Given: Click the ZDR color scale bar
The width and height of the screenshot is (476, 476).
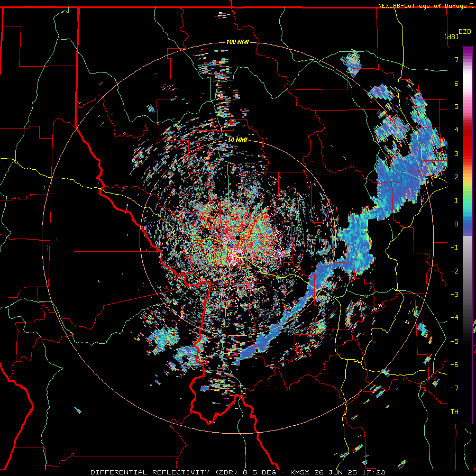Looking at the screenshot, I should [467, 235].
